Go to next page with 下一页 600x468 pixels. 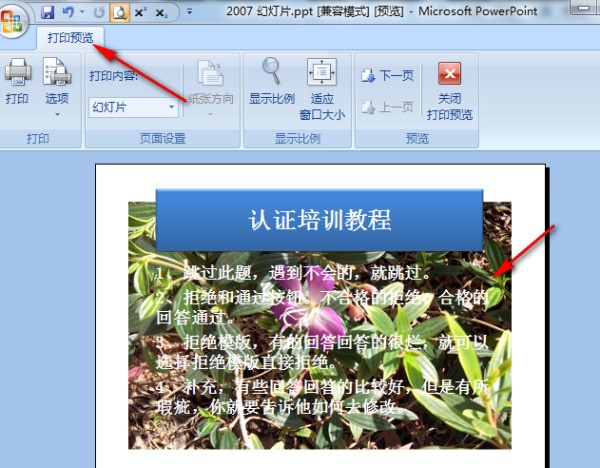pos(387,75)
